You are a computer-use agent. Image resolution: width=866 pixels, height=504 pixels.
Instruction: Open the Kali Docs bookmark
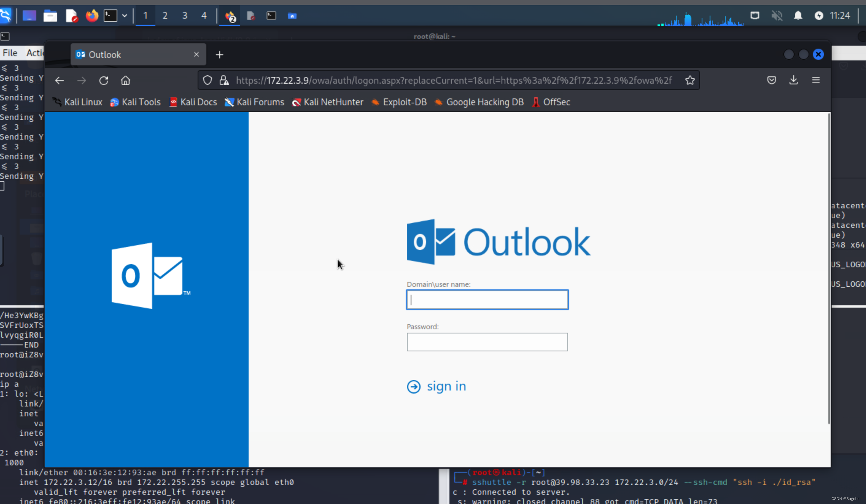193,102
